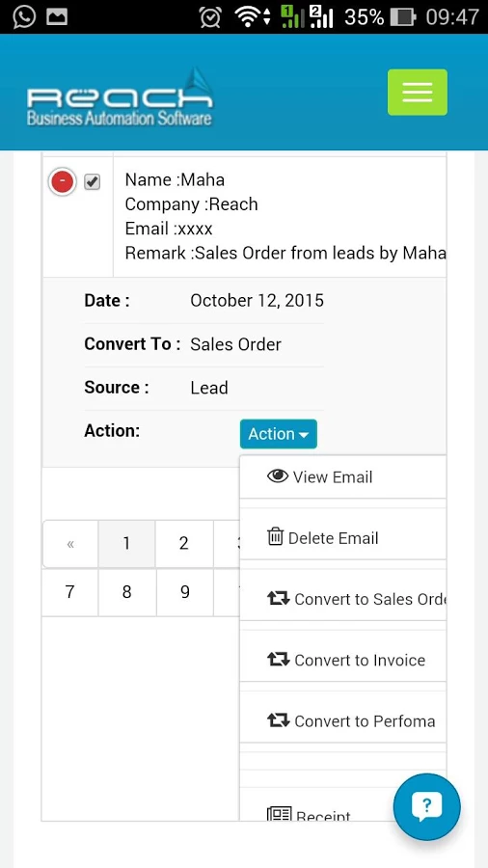Open page 8 of results
The image size is (488, 868).
tap(127, 592)
